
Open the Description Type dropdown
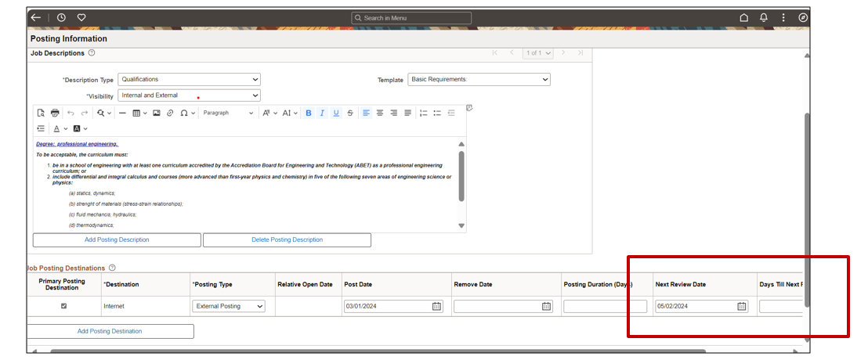click(189, 79)
